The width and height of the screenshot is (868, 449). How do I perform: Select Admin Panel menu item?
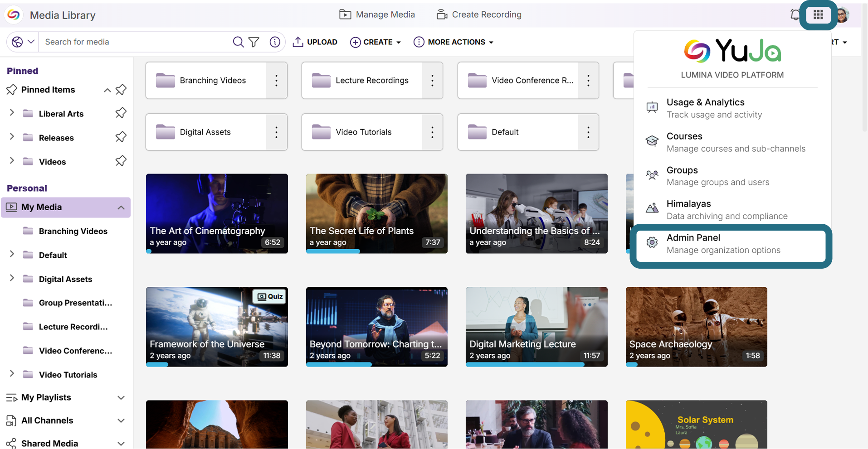pyautogui.click(x=731, y=246)
